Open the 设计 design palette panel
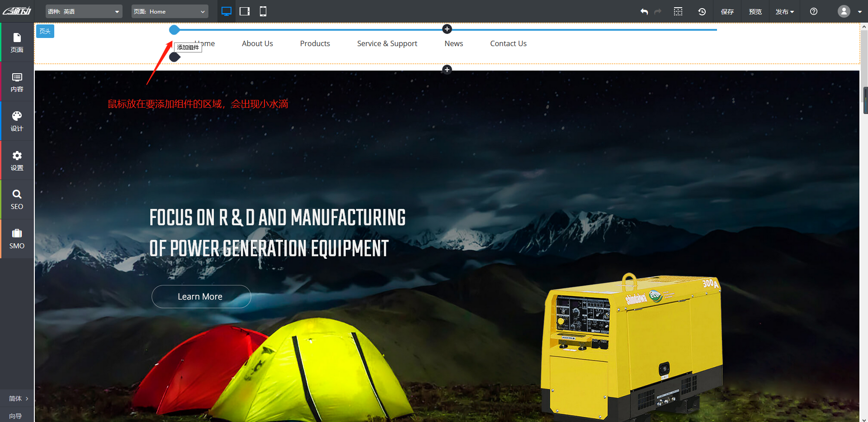Image resolution: width=868 pixels, height=422 pixels. tap(17, 121)
